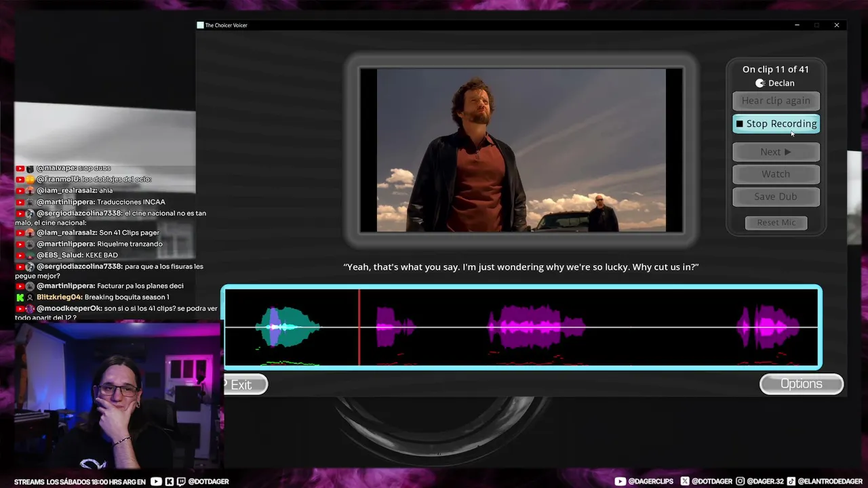868x488 pixels.
Task: Minimize The Choicer Voicer window
Action: point(797,25)
